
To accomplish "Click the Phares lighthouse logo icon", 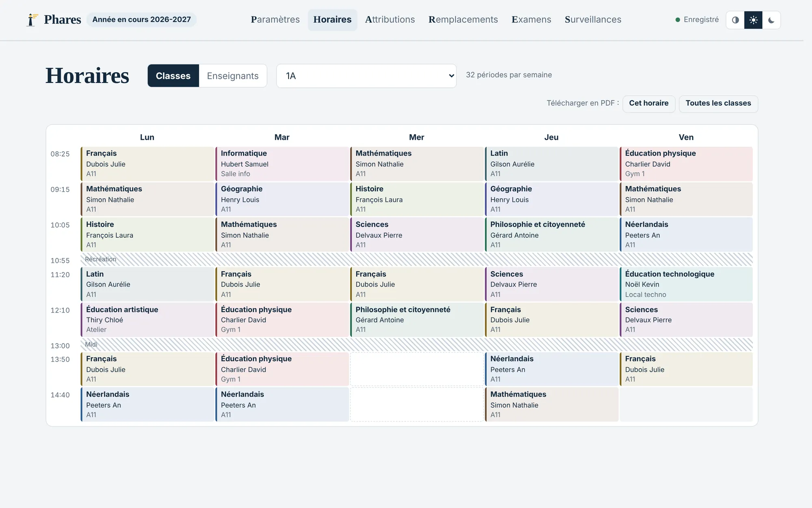I will click(32, 20).
